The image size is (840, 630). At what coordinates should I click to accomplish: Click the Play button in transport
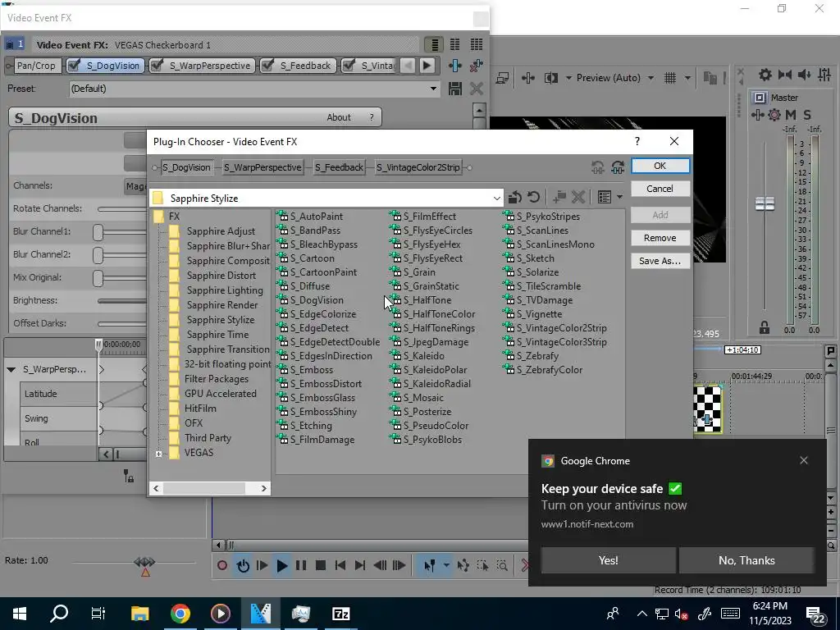coord(281,565)
